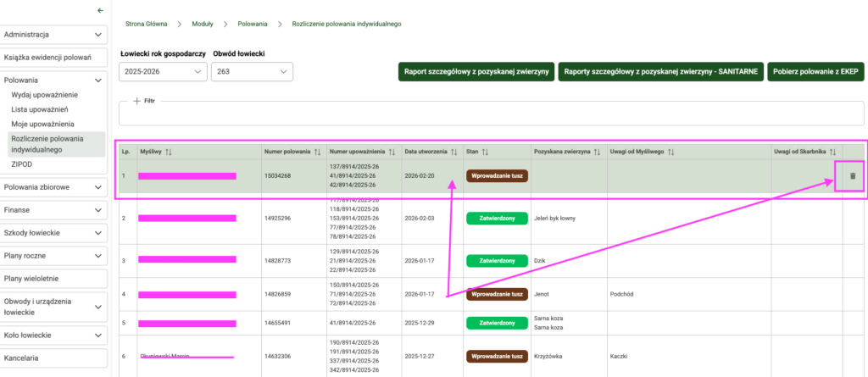The width and height of the screenshot is (868, 377).
Task: Open Łowiecki rok gospodarczy 2025-2026 dropdown
Action: point(164,73)
